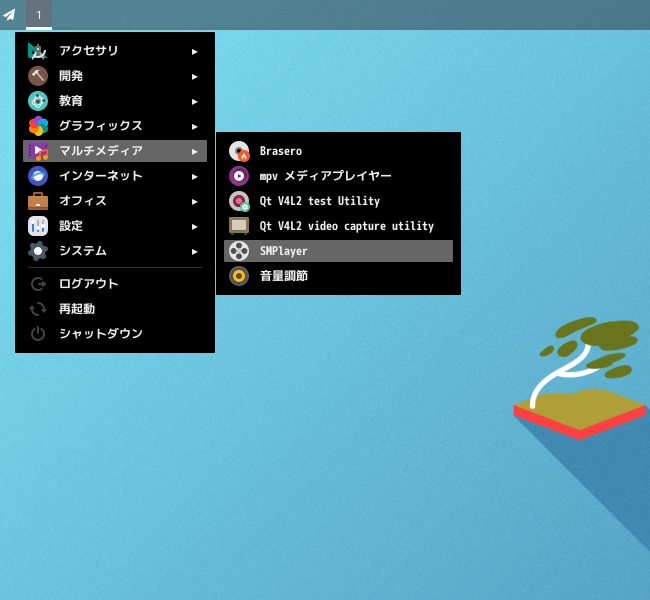Click the paper plane launcher icon
The height and width of the screenshot is (600, 650).
(9, 15)
